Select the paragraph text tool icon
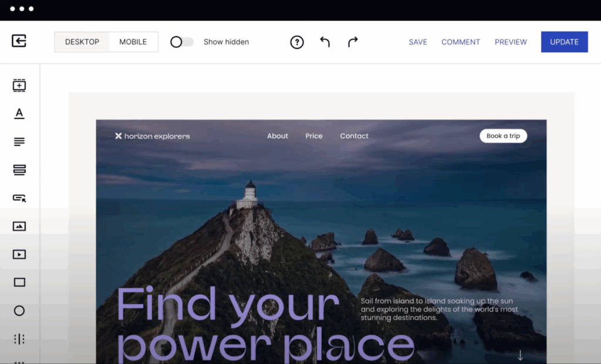 pyautogui.click(x=19, y=142)
